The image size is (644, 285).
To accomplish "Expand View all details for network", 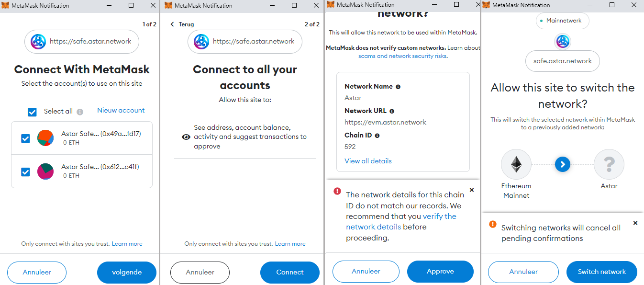I will (x=368, y=161).
